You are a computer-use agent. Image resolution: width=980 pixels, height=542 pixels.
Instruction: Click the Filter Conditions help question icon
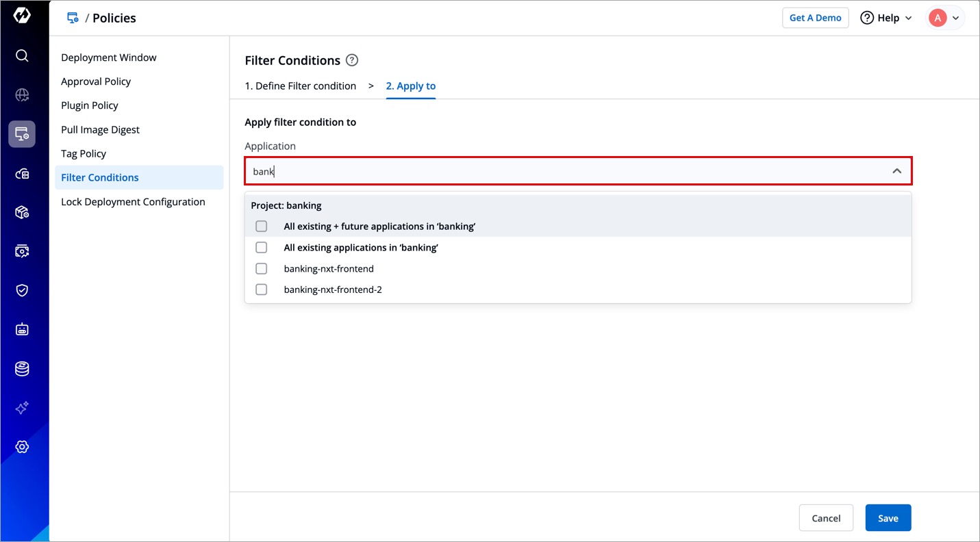pos(352,60)
